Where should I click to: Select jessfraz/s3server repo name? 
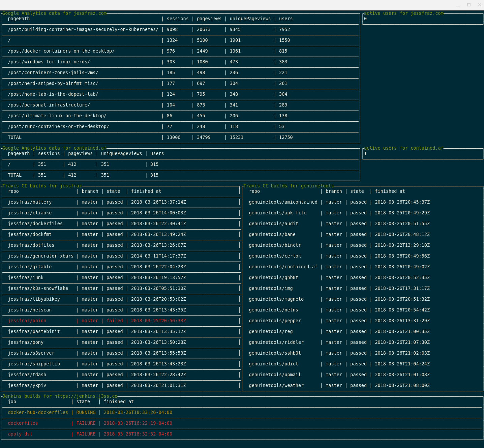coord(31,353)
